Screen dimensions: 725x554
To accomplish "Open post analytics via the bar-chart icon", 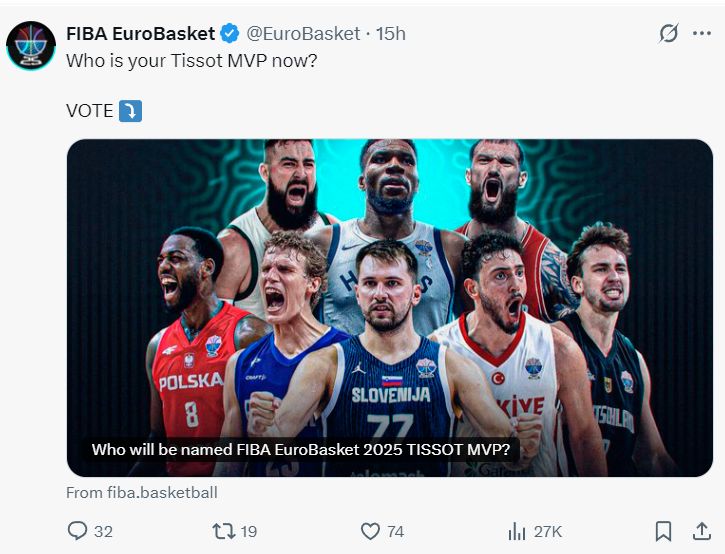I will coord(517,531).
